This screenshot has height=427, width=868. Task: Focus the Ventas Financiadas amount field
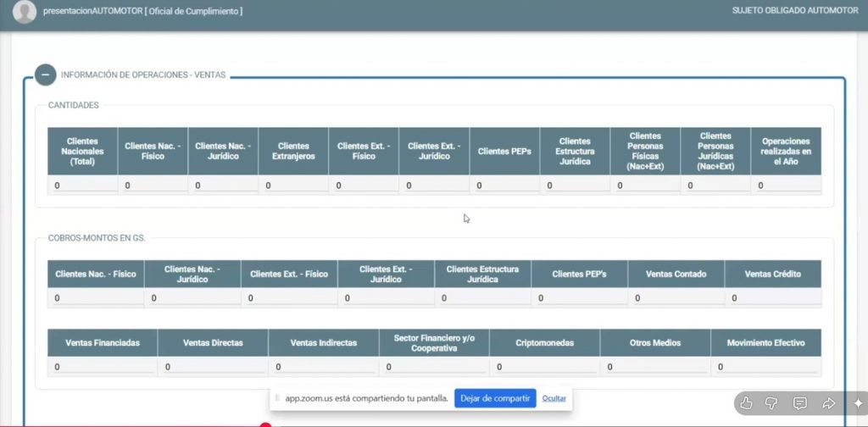[x=103, y=367]
